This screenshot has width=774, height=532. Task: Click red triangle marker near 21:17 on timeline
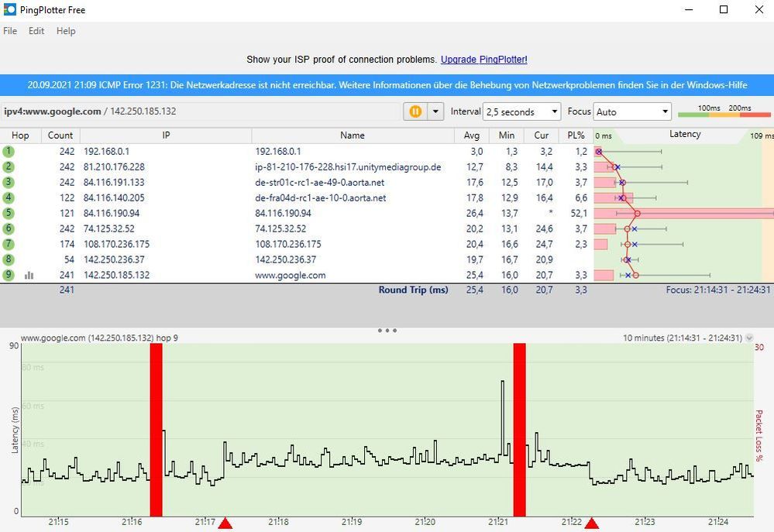coord(225,523)
